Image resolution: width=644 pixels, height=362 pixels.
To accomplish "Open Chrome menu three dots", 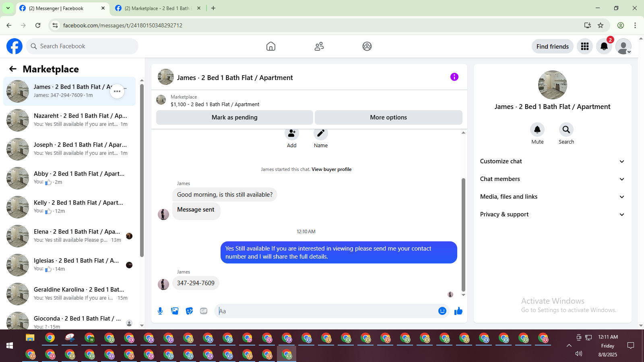I will (635, 25).
